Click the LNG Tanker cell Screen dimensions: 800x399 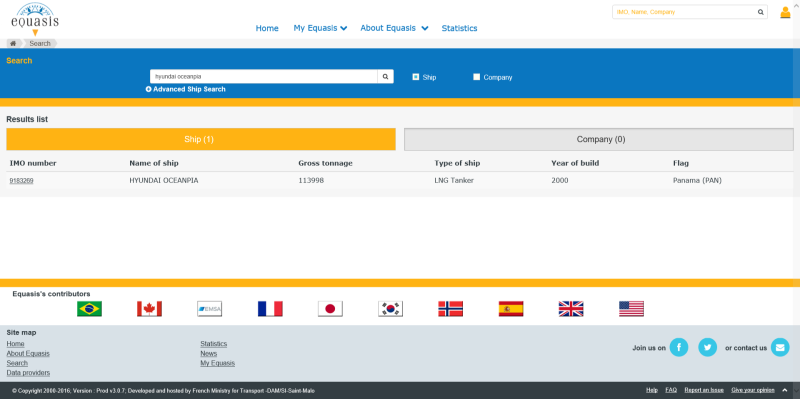click(454, 181)
